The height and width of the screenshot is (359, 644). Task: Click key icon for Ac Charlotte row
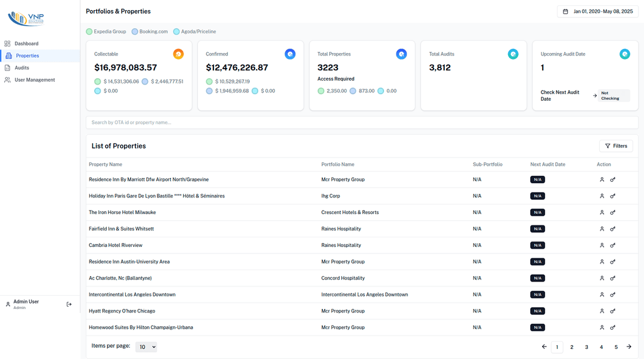(x=613, y=278)
